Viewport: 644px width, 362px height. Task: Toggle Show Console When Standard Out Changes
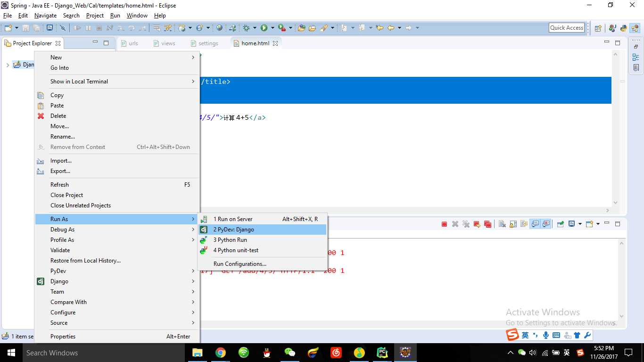click(535, 224)
